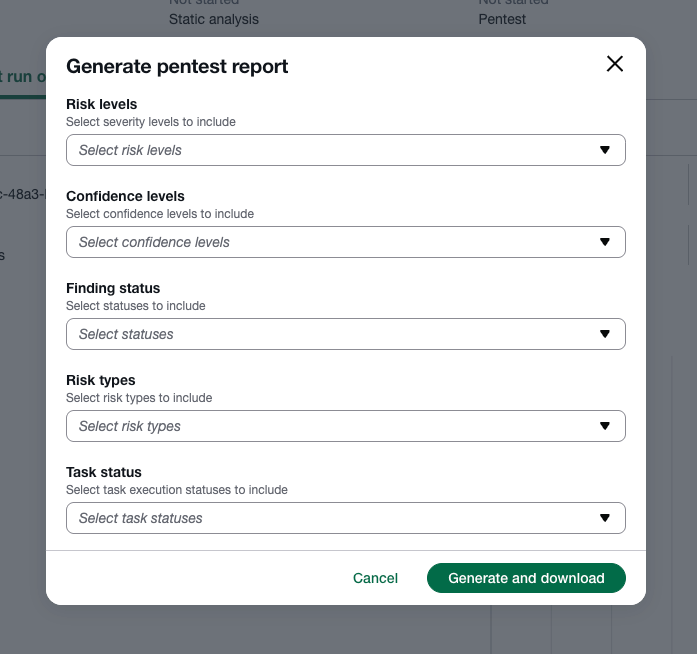The image size is (697, 654).
Task: Click the 'Confidence levels' field label
Action: pyautogui.click(x=125, y=196)
